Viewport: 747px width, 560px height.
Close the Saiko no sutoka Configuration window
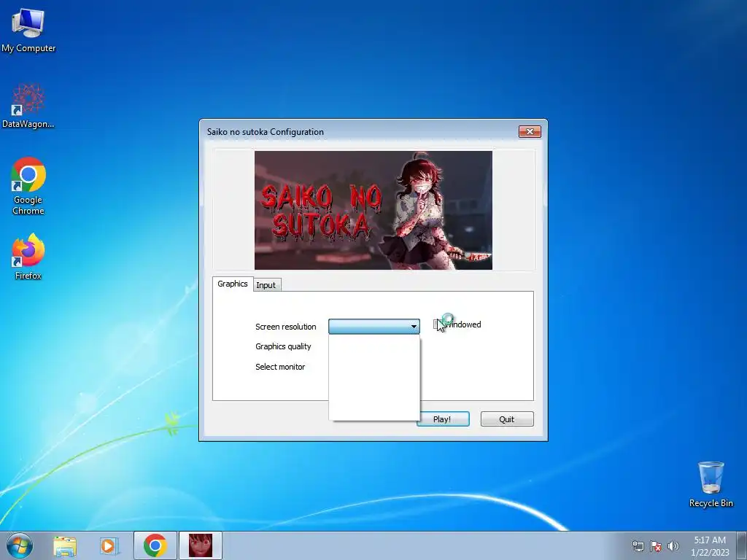pos(530,131)
